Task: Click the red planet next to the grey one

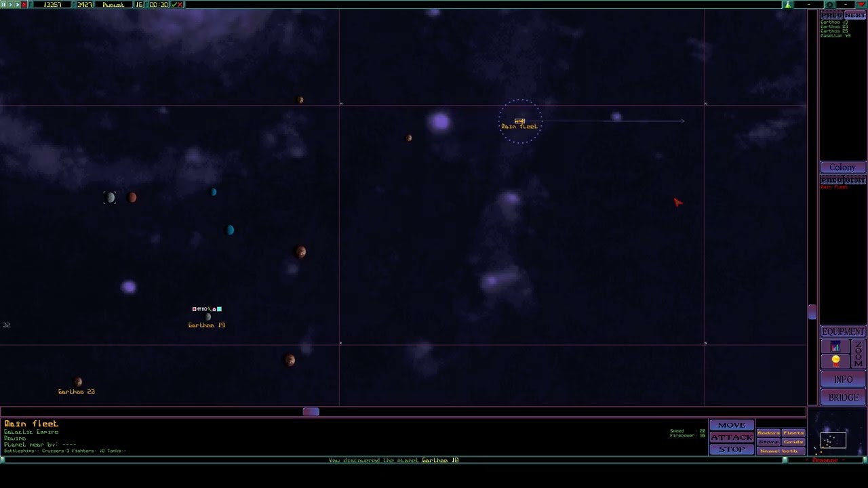Action: pyautogui.click(x=132, y=197)
